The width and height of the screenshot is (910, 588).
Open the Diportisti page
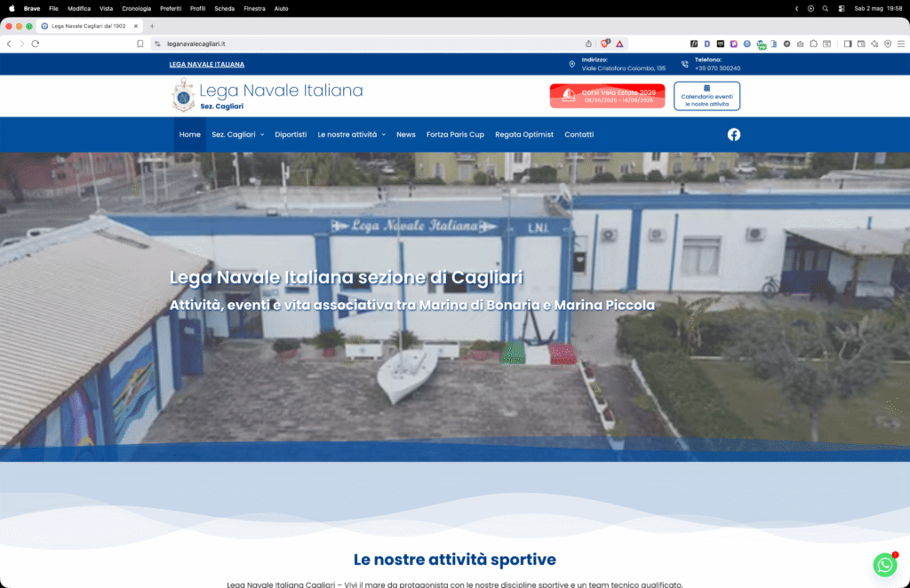(x=291, y=134)
